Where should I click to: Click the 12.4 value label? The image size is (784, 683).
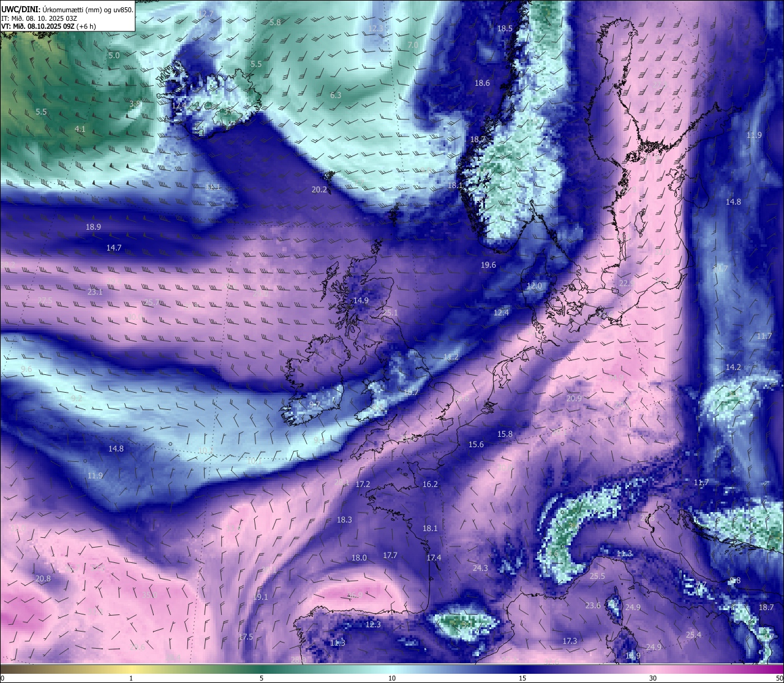(x=501, y=312)
